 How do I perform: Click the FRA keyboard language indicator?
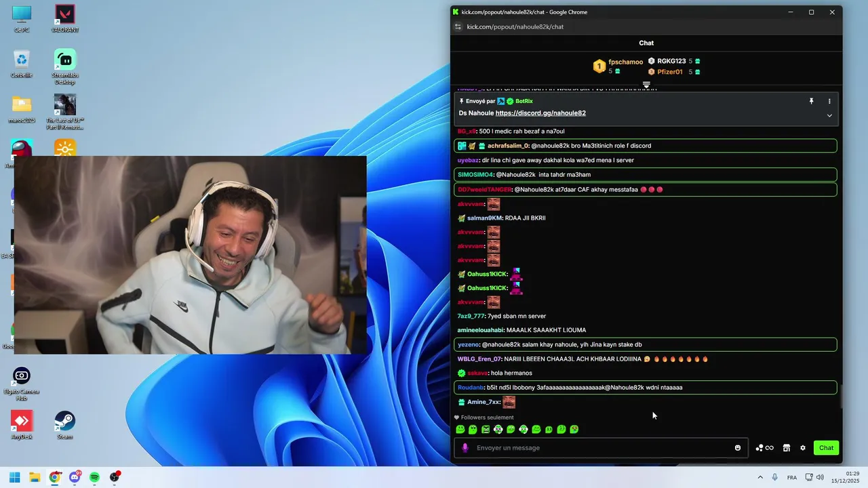[x=792, y=477]
